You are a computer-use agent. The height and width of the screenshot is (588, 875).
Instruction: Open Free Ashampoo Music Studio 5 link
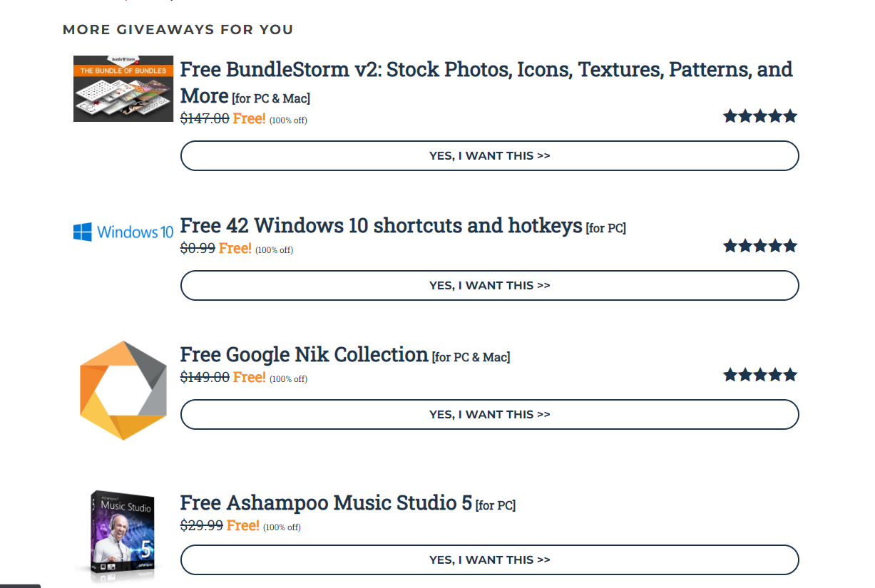pyautogui.click(x=326, y=502)
